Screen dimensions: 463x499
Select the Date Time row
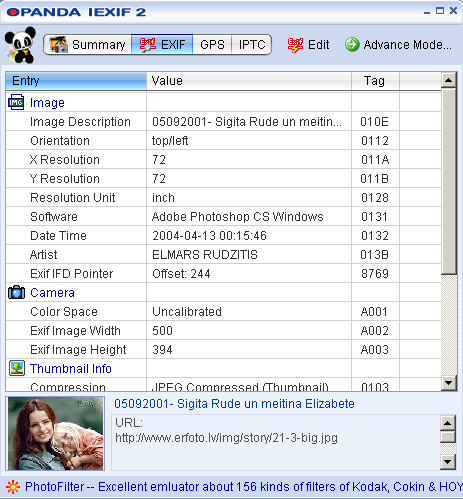(223, 235)
